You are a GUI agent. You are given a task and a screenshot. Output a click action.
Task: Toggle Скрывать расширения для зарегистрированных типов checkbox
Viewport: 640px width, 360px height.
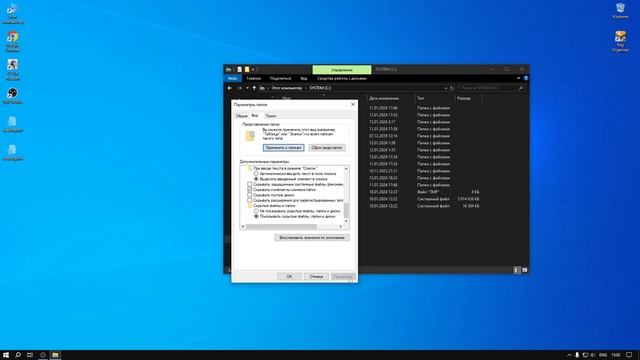(x=250, y=200)
